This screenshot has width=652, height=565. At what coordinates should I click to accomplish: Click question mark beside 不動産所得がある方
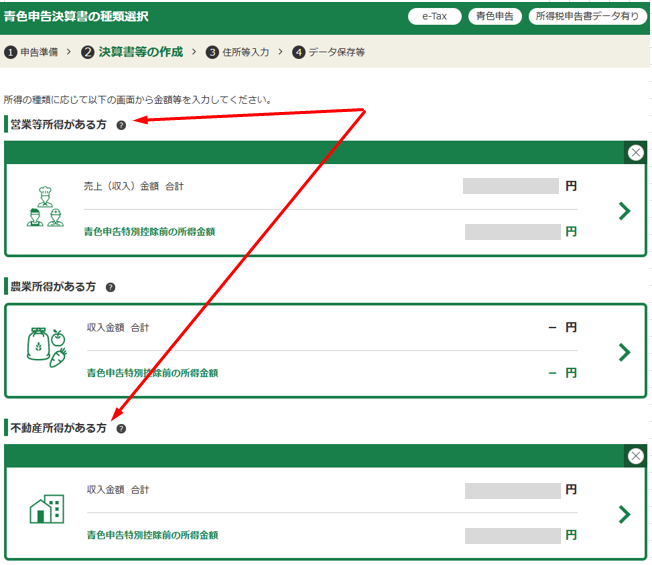pyautogui.click(x=121, y=428)
